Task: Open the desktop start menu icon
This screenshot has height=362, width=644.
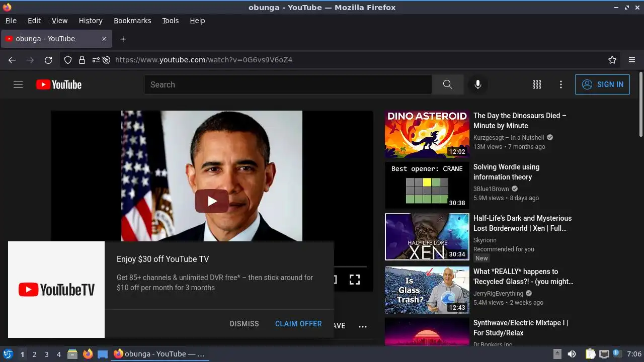Action: (x=8, y=354)
